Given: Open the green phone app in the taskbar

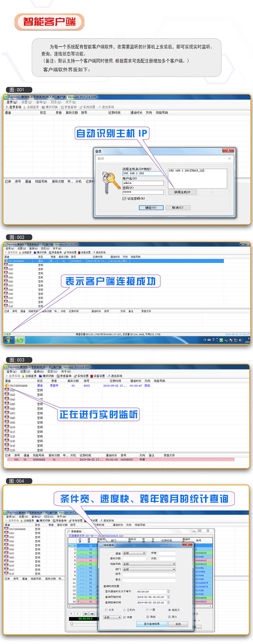Looking at the screenshot, I should pos(20,340).
